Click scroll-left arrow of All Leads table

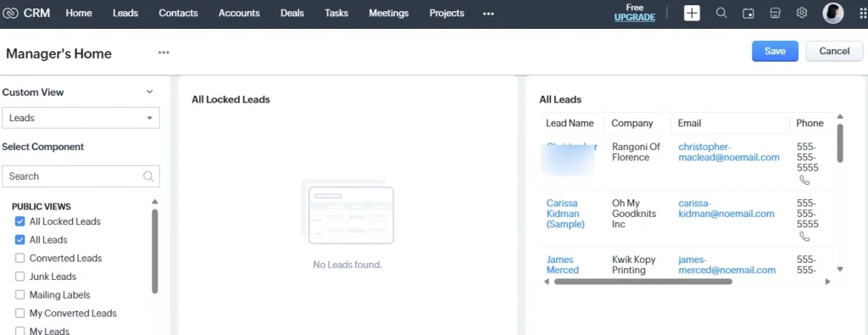point(547,282)
